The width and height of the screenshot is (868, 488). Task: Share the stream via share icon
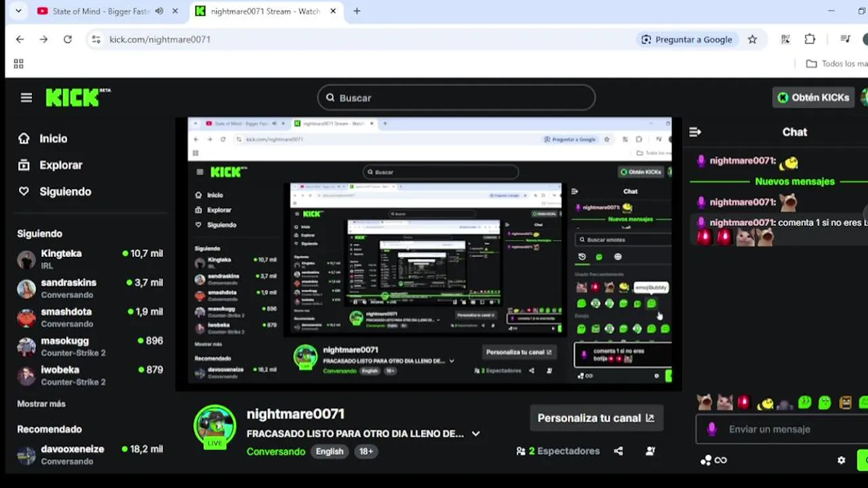pyautogui.click(x=618, y=451)
